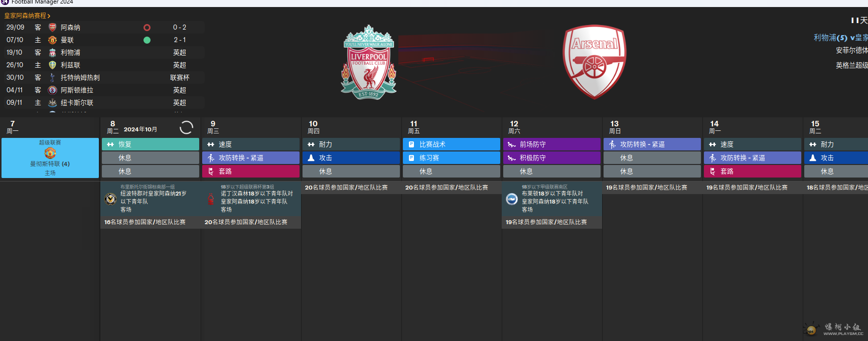The image size is (868, 341).
Task: Click the Leeds badge in the 26/10 row
Action: pos(52,65)
